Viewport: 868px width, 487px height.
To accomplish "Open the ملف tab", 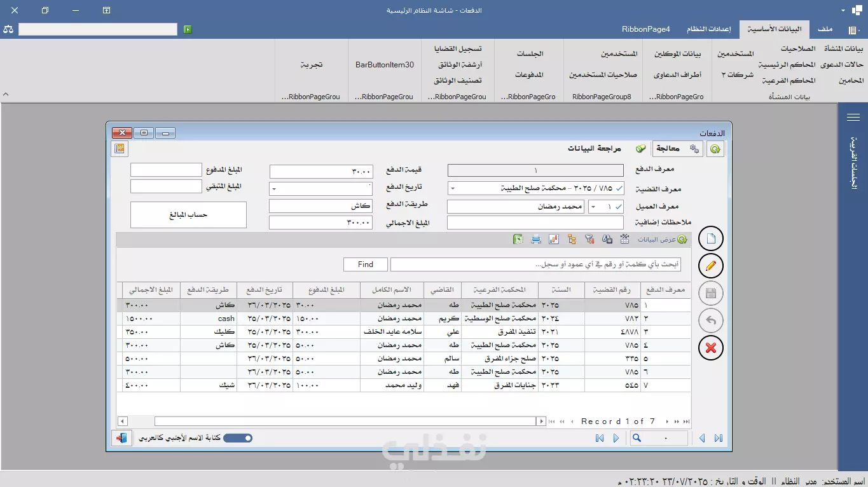I will click(825, 29).
